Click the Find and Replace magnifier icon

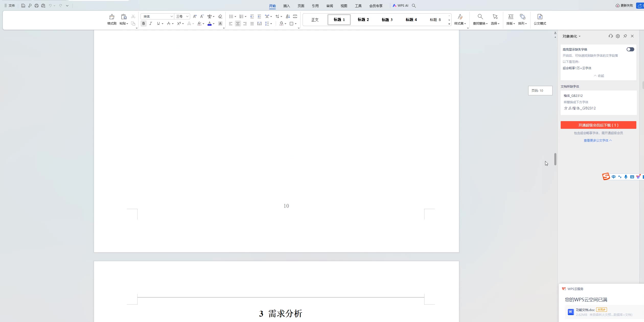pos(480,17)
